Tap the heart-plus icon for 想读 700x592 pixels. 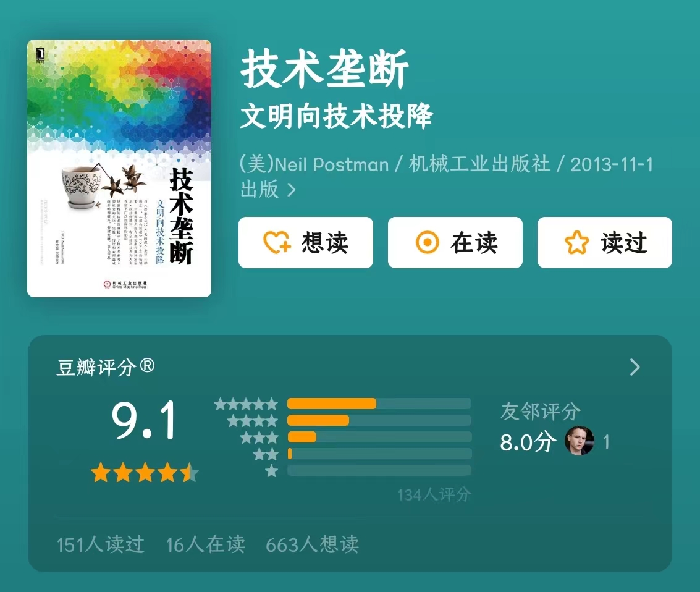pyautogui.click(x=277, y=242)
